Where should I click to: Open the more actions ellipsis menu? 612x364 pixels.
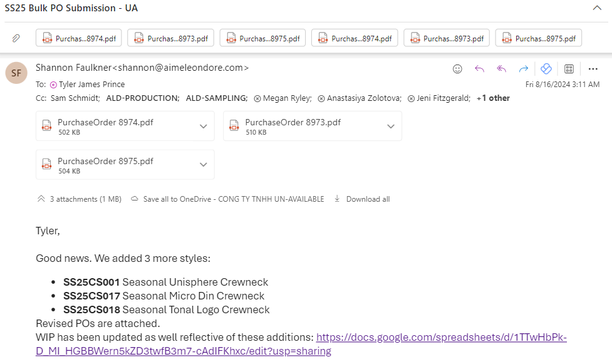[x=593, y=69]
